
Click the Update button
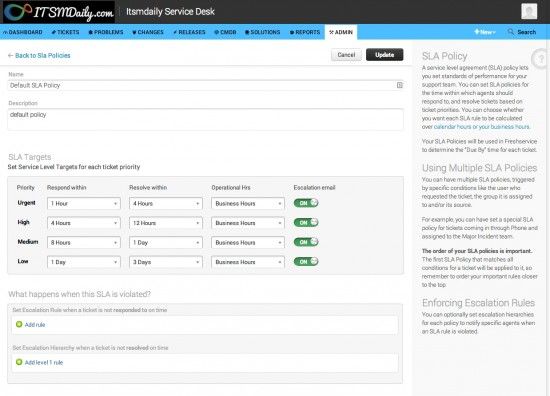pyautogui.click(x=384, y=55)
